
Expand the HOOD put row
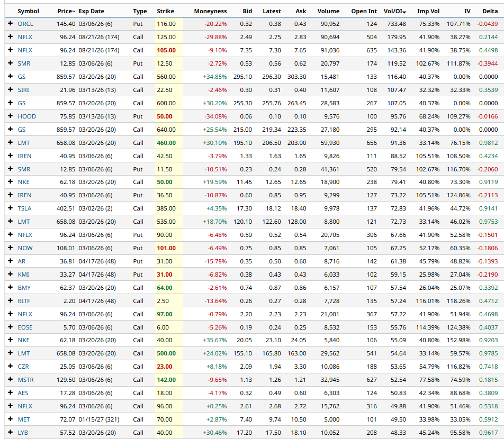pos(10,116)
